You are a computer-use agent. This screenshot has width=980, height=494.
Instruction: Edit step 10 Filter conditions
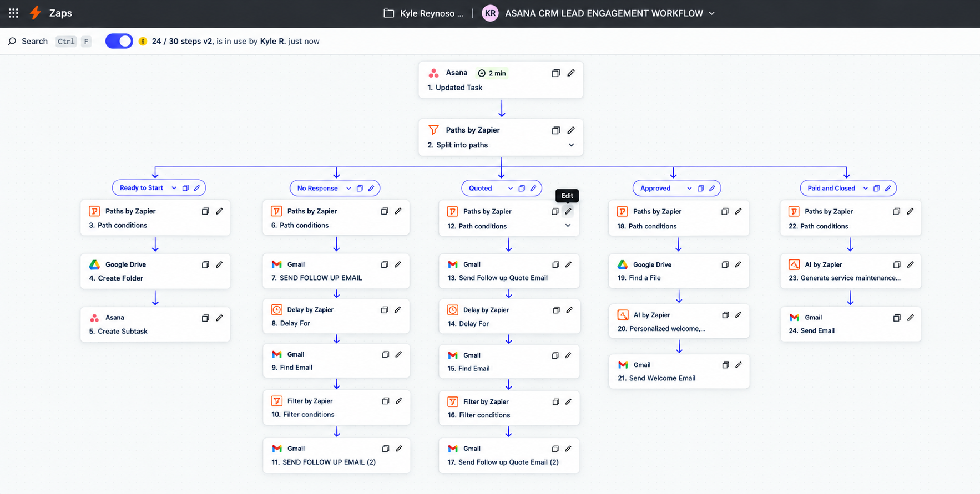pos(399,401)
